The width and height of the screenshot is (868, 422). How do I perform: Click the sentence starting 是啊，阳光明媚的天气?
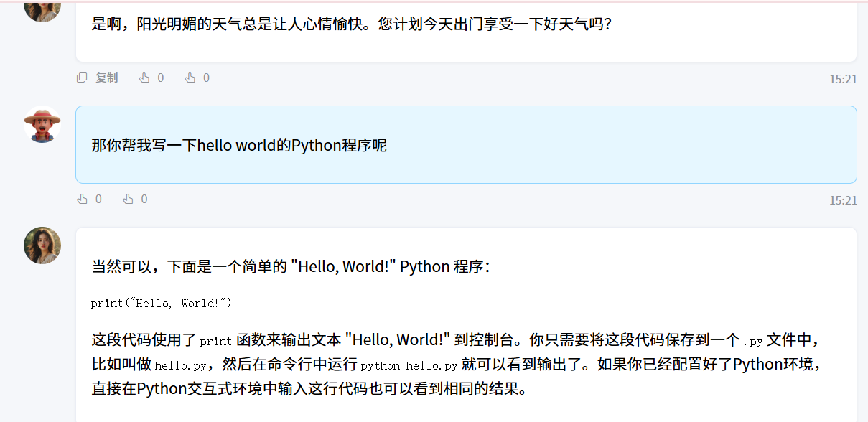pyautogui.click(x=352, y=23)
